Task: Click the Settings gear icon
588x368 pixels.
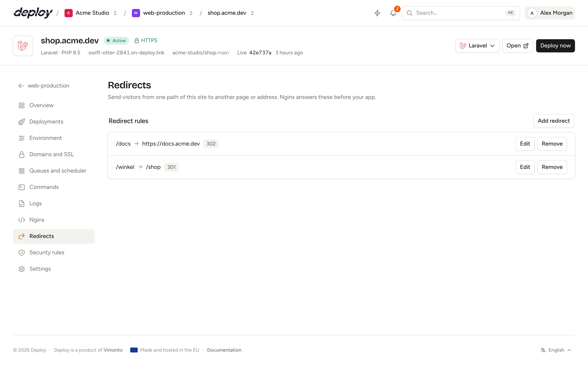Action: [x=22, y=269]
